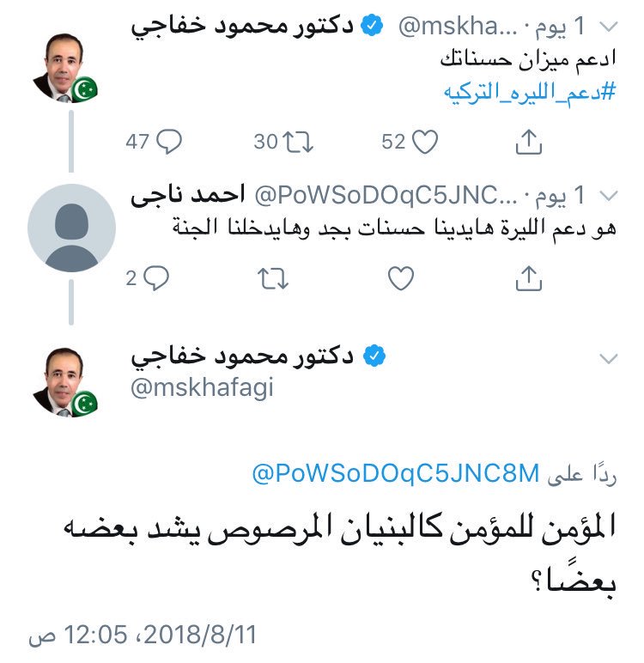Open the dropdown chevron on احمد ناجى's tweet
644x663 pixels.
click(609, 196)
